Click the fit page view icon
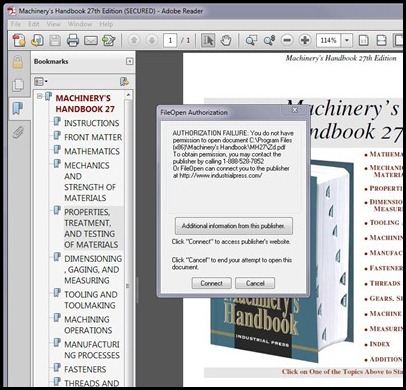 point(363,41)
